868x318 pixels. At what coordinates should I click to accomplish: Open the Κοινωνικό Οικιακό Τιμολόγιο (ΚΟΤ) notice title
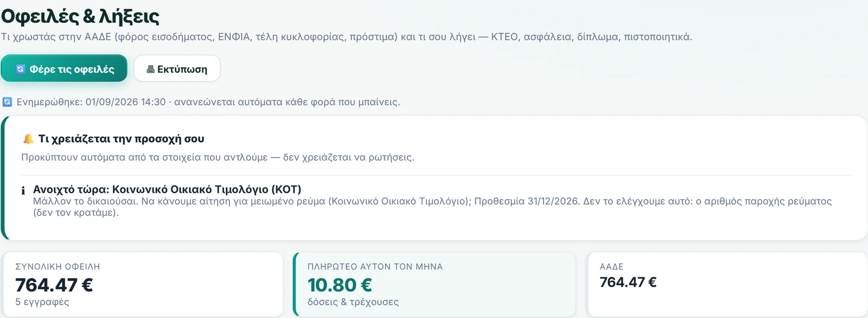[167, 189]
